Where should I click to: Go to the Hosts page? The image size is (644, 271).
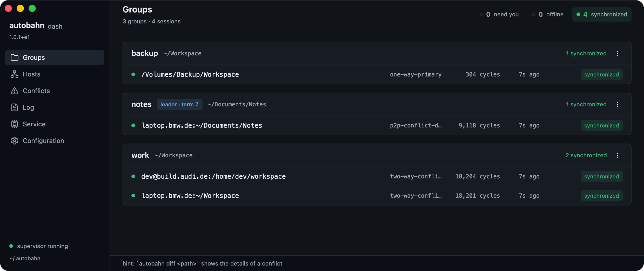55,74
